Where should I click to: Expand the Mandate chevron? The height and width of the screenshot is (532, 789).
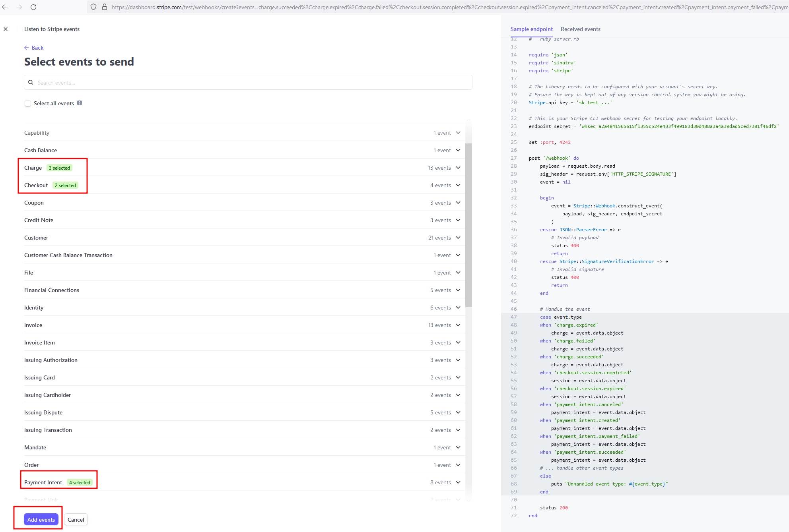458,447
